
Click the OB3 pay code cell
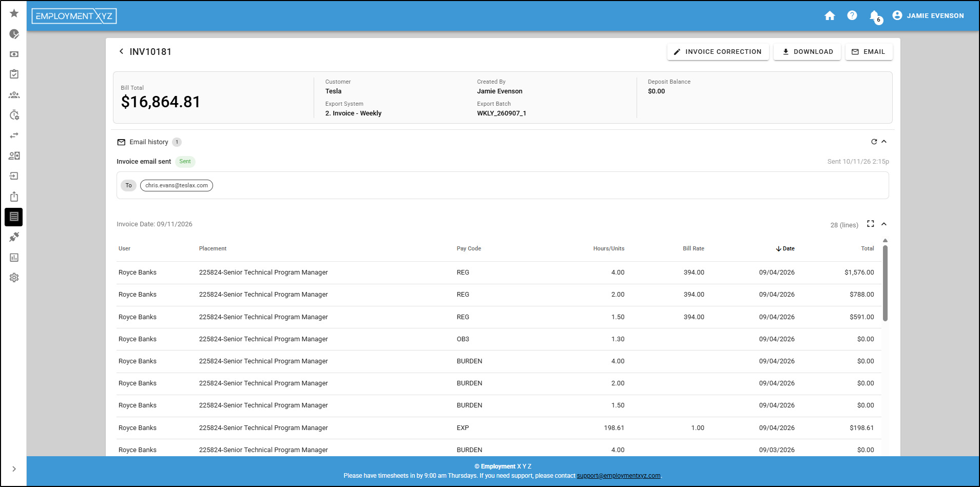click(463, 339)
